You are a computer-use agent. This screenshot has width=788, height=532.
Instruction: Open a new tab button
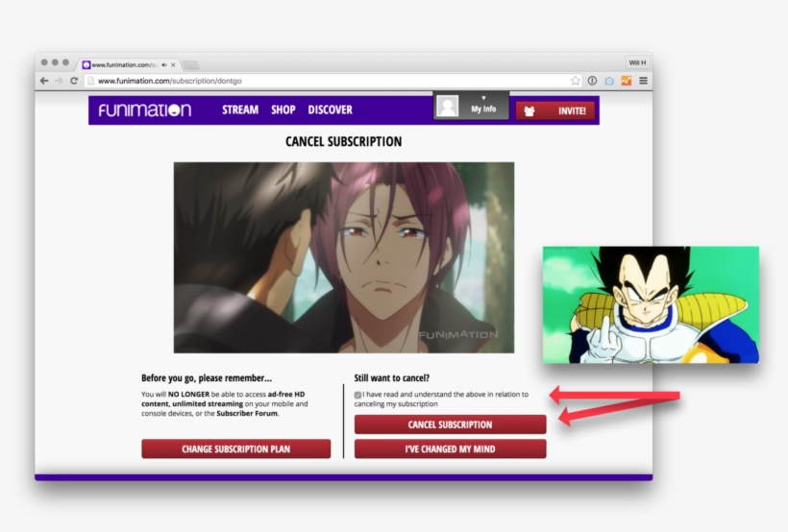190,64
